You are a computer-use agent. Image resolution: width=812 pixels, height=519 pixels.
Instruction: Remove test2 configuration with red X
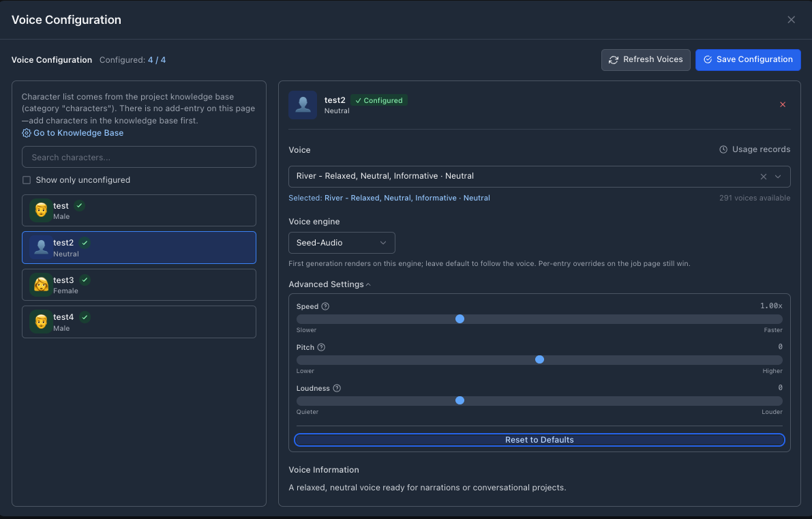click(783, 104)
